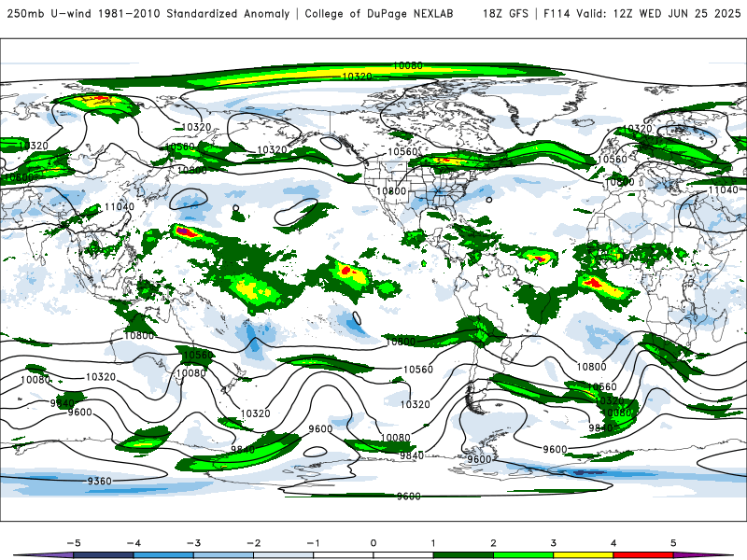The width and height of the screenshot is (747, 560).
Task: Click the colorbar tick label '5'
Action: pyautogui.click(x=673, y=543)
